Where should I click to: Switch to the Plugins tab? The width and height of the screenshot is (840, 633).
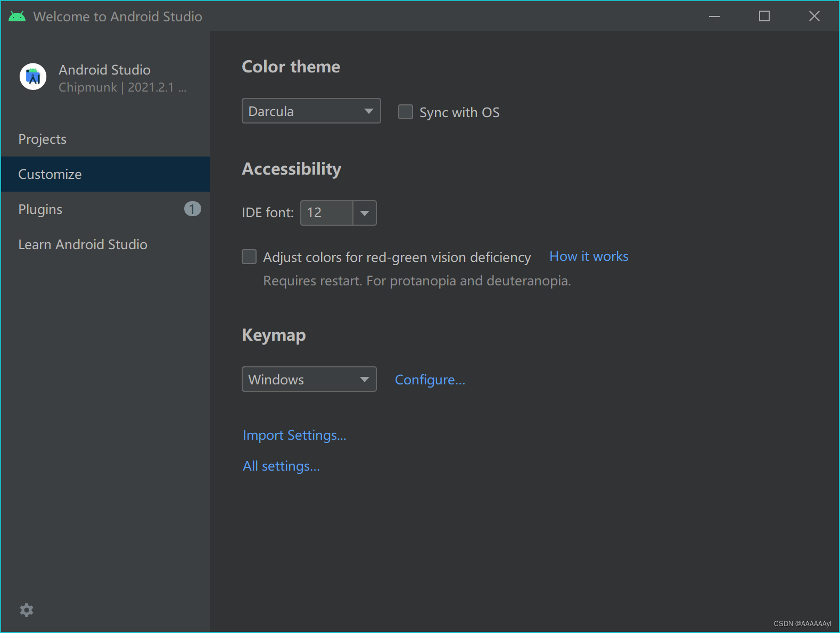click(x=105, y=209)
